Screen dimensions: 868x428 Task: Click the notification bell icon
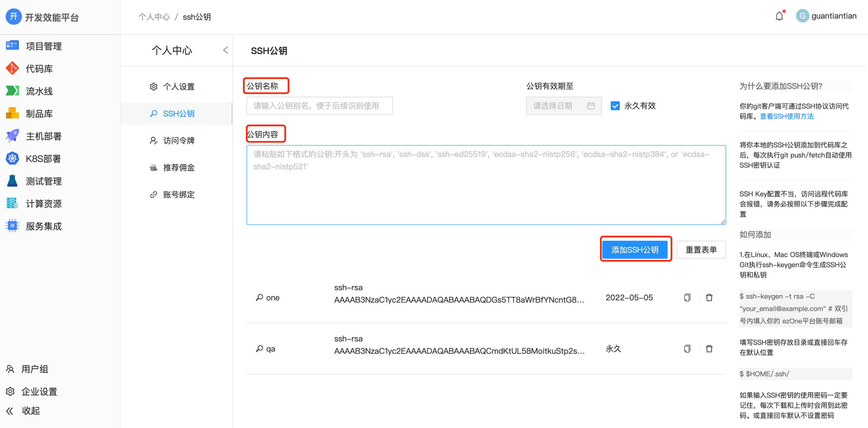tap(779, 16)
